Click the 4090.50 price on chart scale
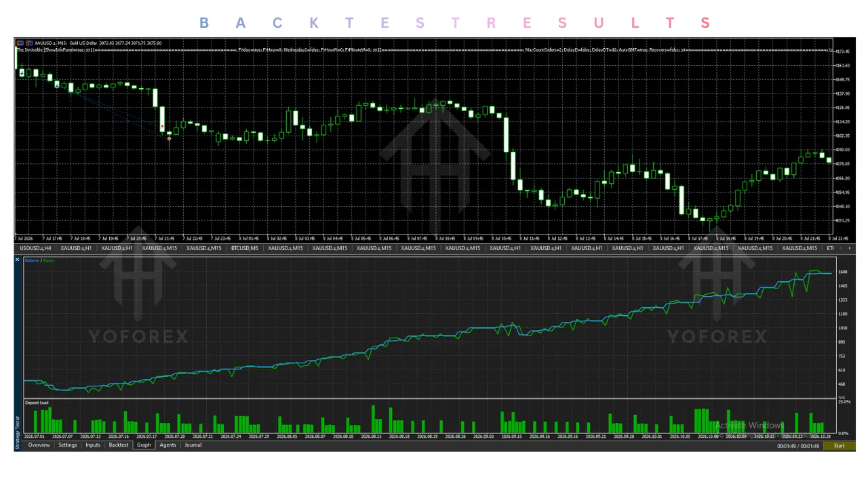This screenshot has height=488, width=868. [843, 150]
